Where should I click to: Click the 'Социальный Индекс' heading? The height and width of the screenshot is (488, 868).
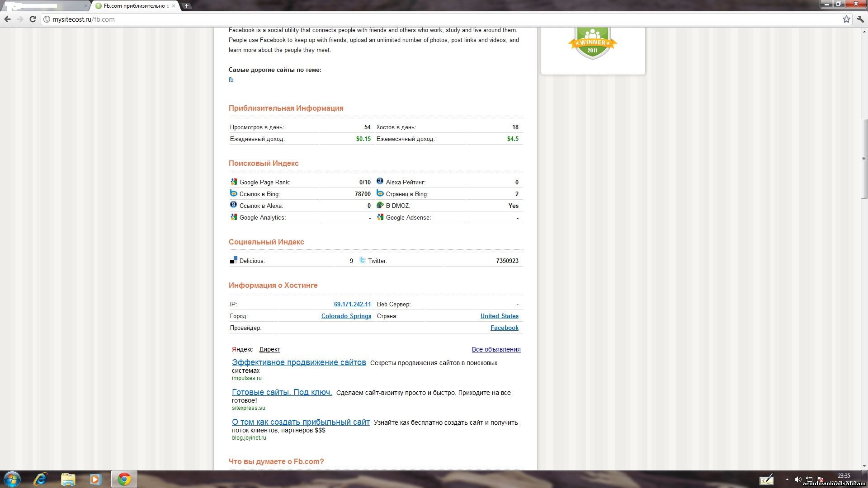point(266,242)
